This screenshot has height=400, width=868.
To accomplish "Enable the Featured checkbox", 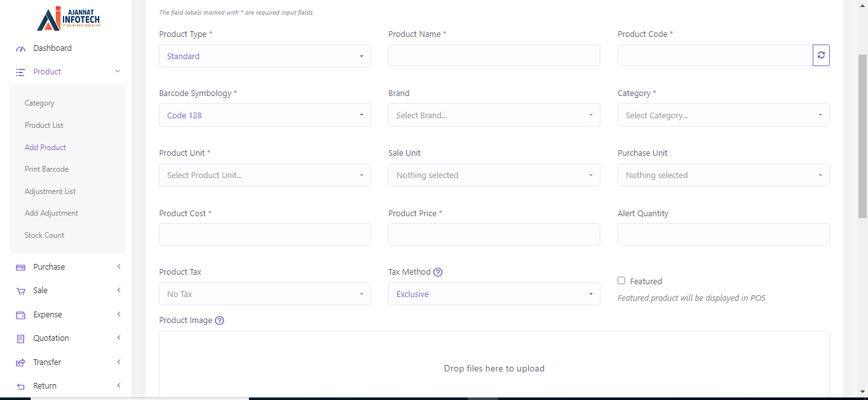I will point(621,280).
